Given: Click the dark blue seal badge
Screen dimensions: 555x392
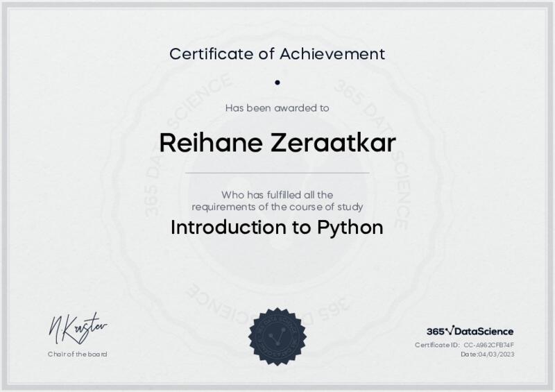Looking at the screenshot, I should (277, 336).
